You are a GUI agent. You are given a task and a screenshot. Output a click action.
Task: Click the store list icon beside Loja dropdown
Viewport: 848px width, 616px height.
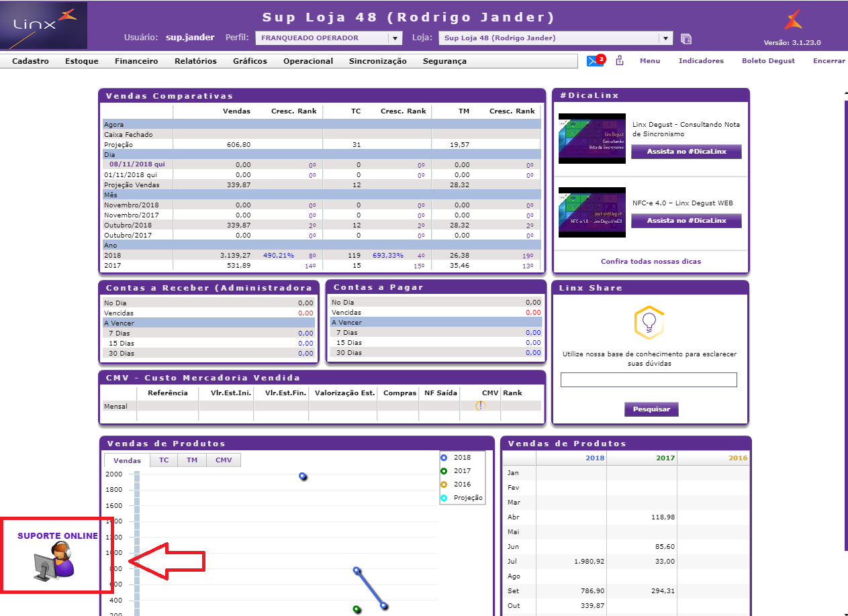[x=686, y=38]
